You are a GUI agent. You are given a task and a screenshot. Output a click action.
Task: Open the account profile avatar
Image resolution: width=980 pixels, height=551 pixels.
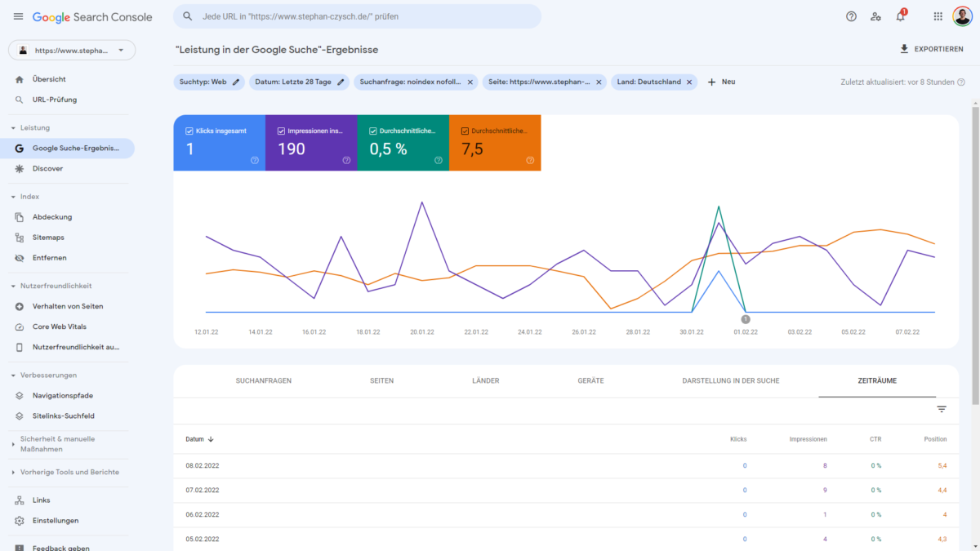coord(962,16)
